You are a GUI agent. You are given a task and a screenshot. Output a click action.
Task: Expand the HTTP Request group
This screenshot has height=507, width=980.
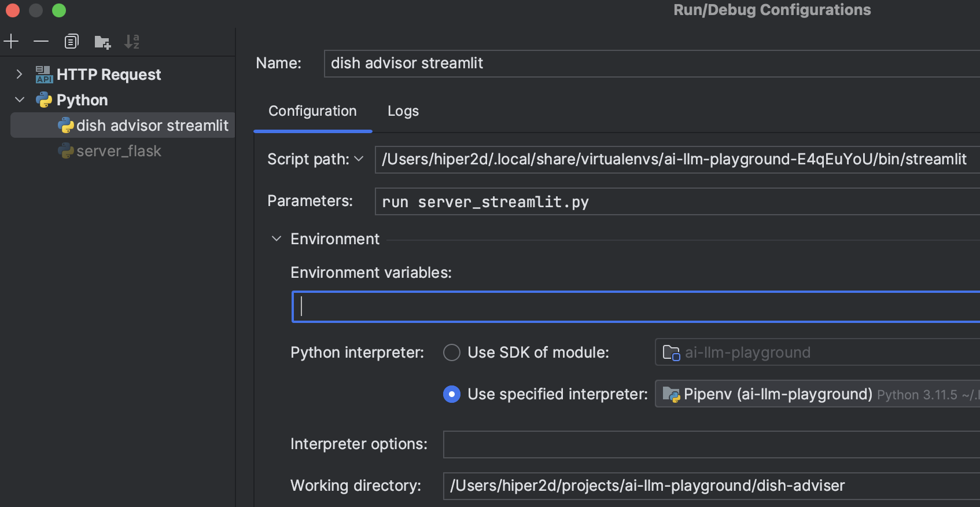pyautogui.click(x=19, y=74)
